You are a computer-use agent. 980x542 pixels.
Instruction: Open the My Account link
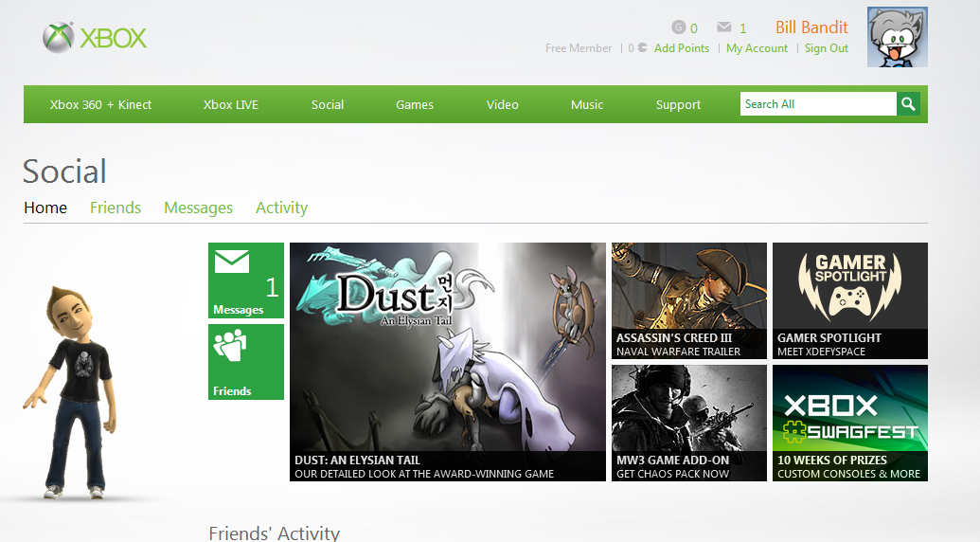[757, 48]
